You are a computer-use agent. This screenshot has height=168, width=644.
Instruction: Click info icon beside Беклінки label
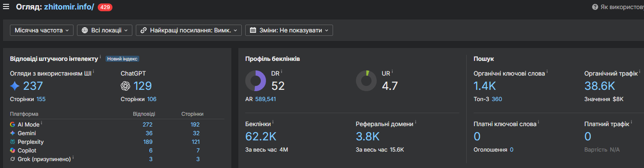[273, 122]
